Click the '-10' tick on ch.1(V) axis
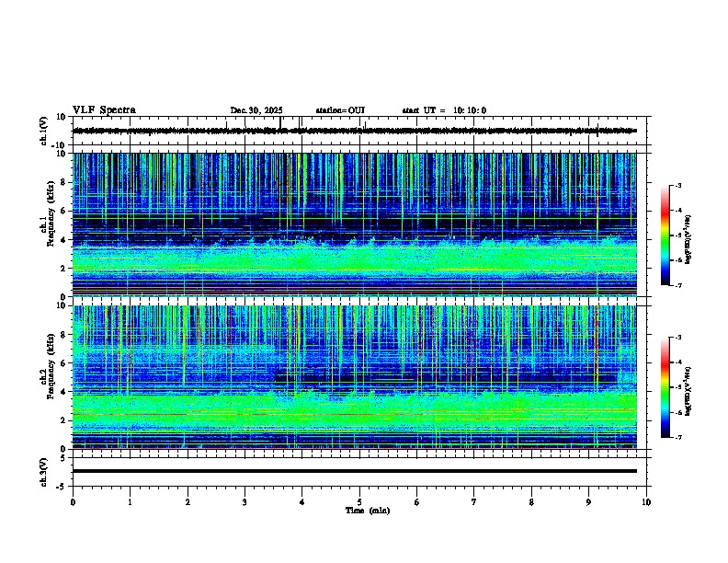Image resolution: width=728 pixels, height=563 pixels. [x=60, y=145]
